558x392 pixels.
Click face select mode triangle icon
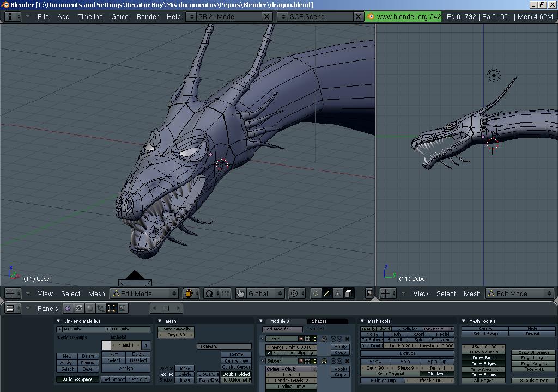337,293
